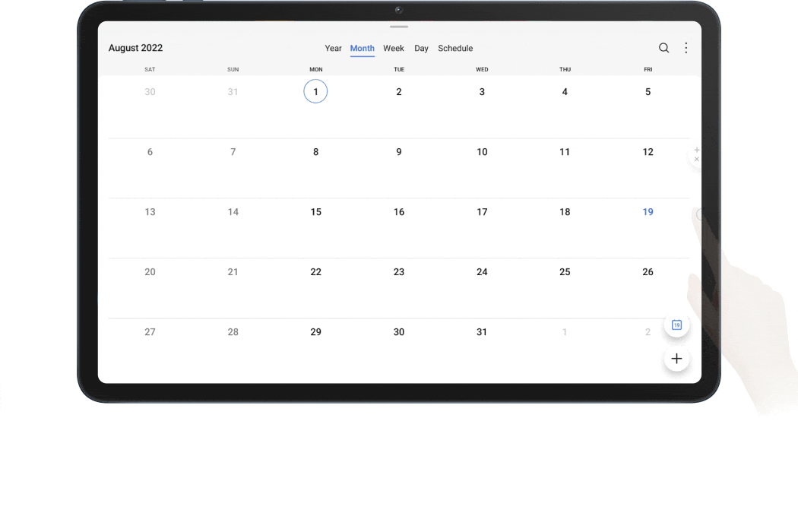Image resolution: width=798 pixels, height=532 pixels.
Task: Select Sunday date 14
Action: point(233,212)
